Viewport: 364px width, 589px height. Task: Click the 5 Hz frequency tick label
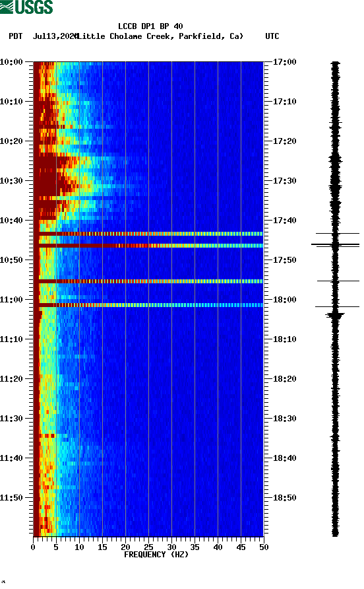(56, 547)
